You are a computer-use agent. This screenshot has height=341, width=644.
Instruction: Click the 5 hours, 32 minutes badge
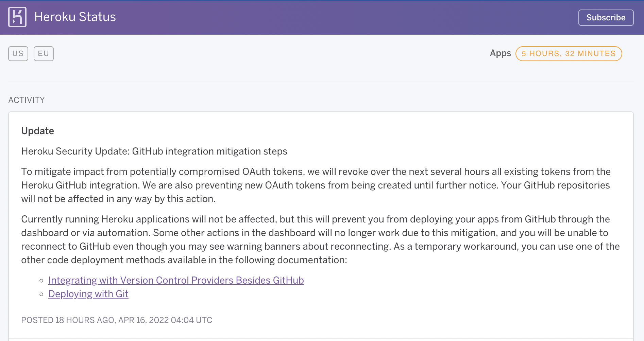tap(569, 54)
